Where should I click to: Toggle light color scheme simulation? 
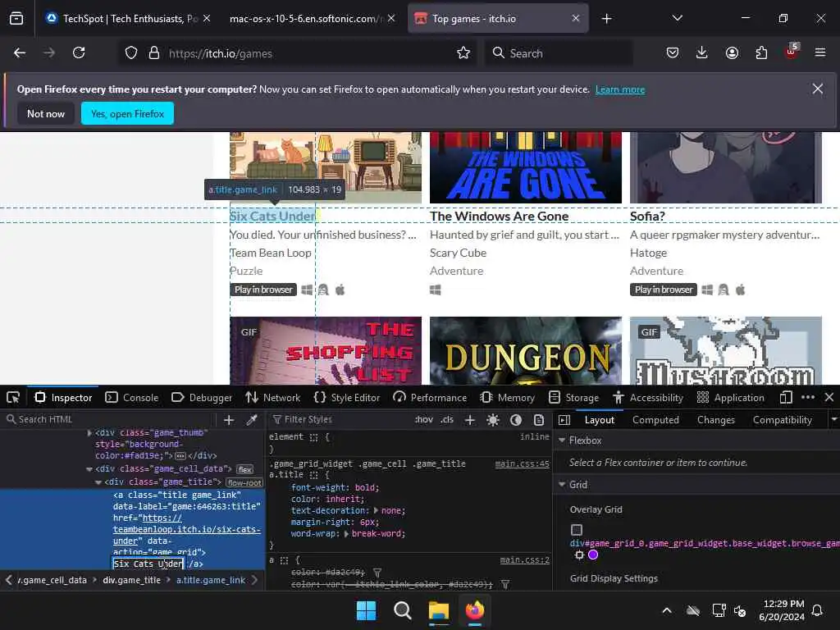[493, 420]
